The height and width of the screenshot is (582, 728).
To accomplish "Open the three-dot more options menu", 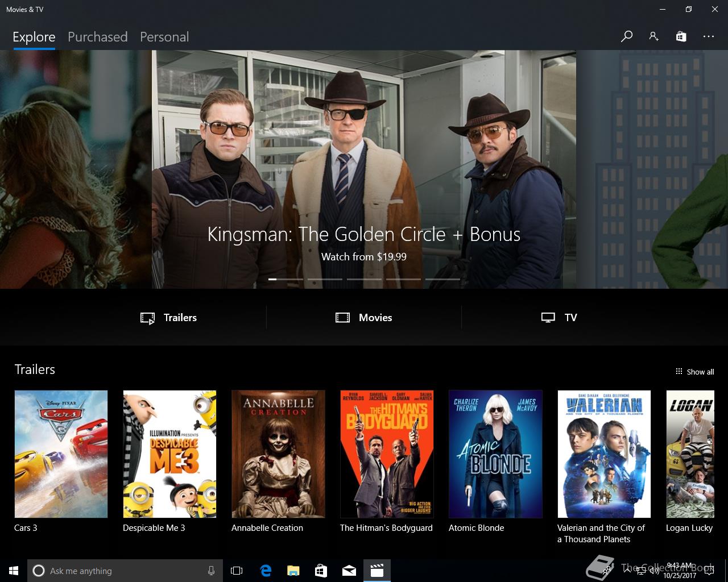I will coord(708,36).
